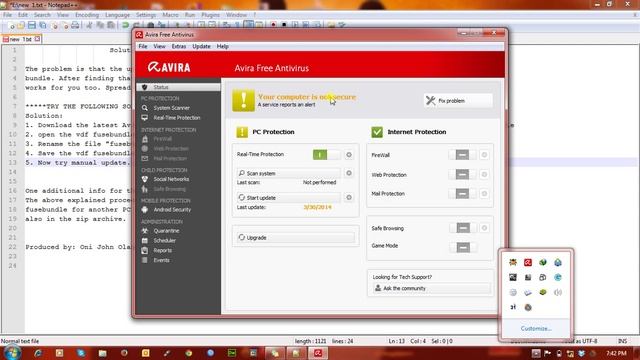The height and width of the screenshot is (360, 640).
Task: Open Scan system settings gear
Action: pos(349,173)
